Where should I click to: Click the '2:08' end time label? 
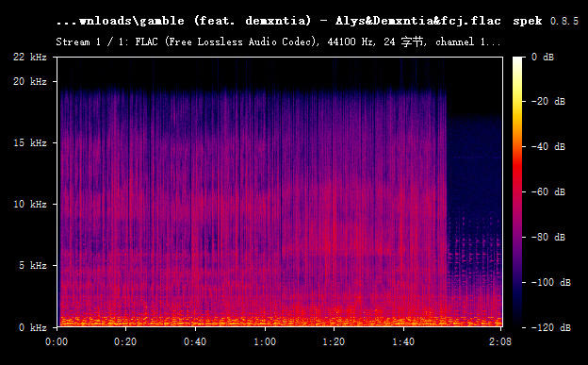(499, 341)
